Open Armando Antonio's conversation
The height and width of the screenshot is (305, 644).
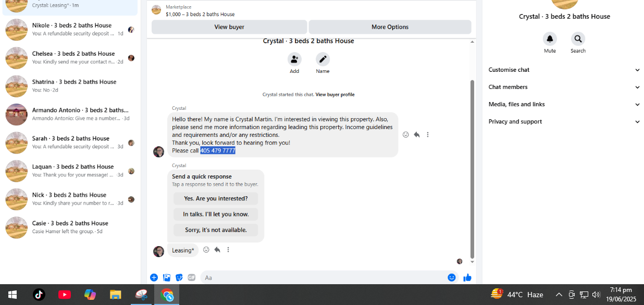tap(70, 114)
